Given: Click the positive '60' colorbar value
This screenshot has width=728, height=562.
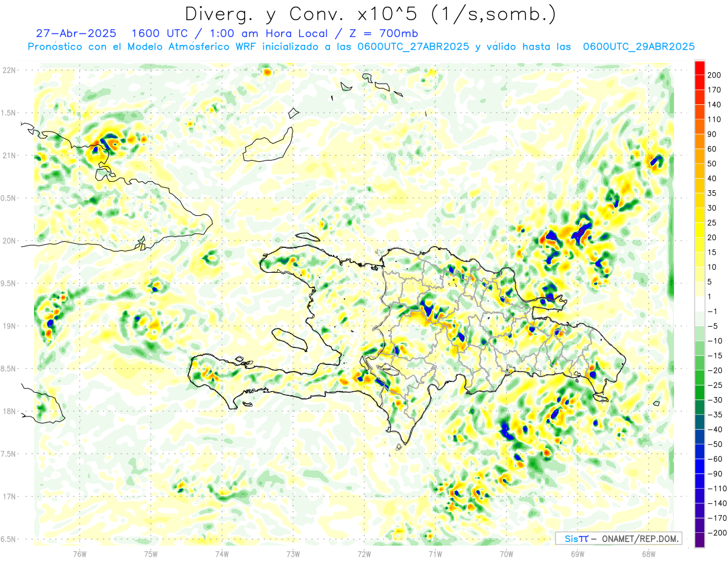Looking at the screenshot, I should tap(712, 149).
